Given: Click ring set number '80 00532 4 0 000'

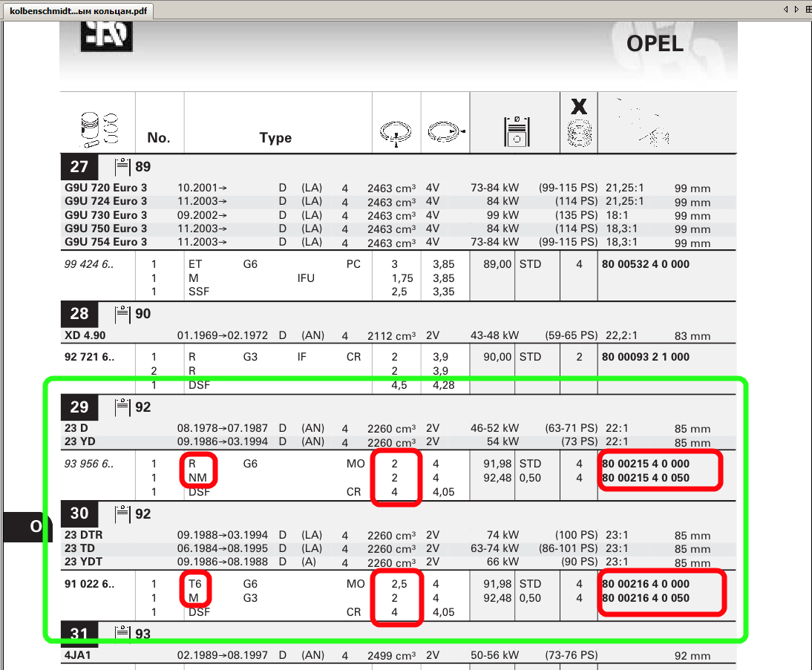Looking at the screenshot, I should tap(645, 265).
